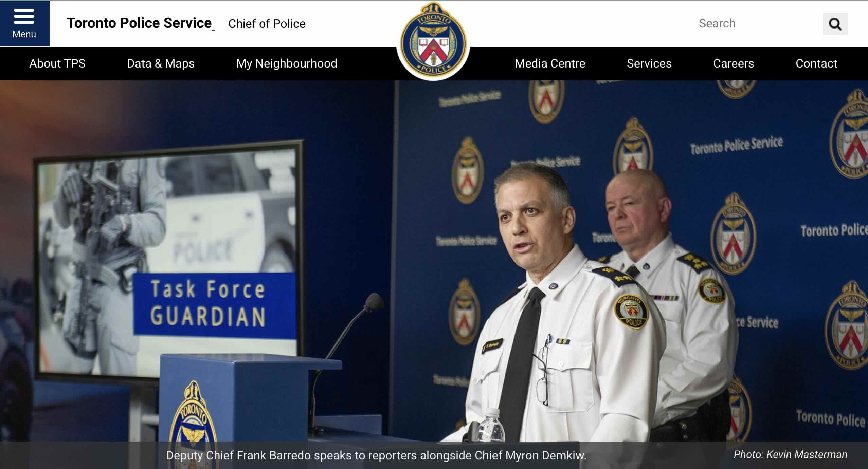Click the Deputy Chief Frank Barredo caption
This screenshot has height=469, width=868.
[x=376, y=455]
